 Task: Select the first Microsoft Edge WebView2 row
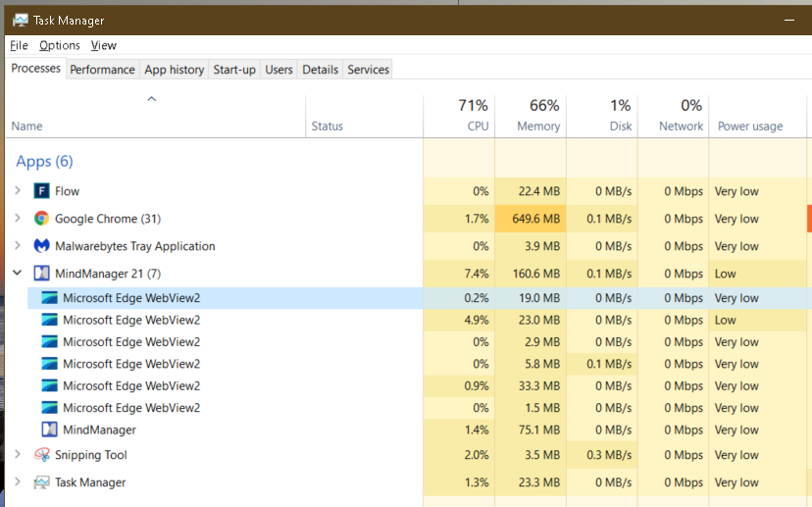[131, 298]
